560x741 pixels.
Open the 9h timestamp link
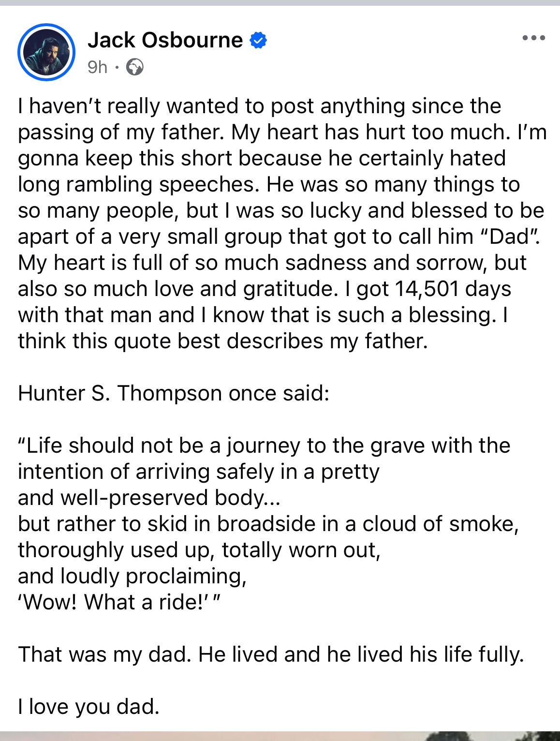coord(97,67)
